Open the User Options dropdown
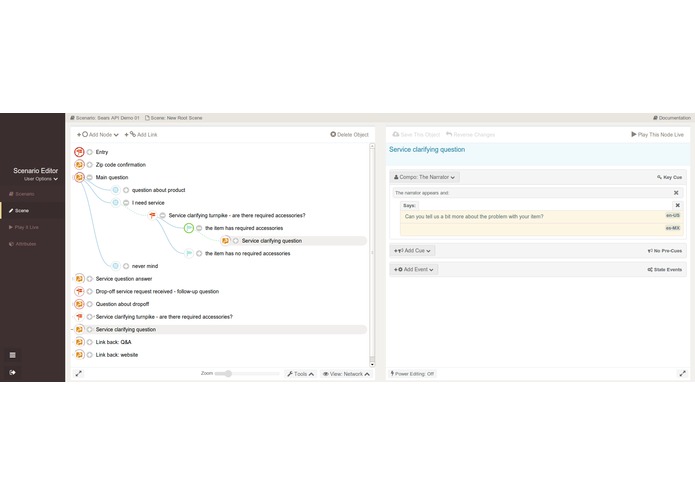This screenshot has width=695, height=494. (41, 179)
